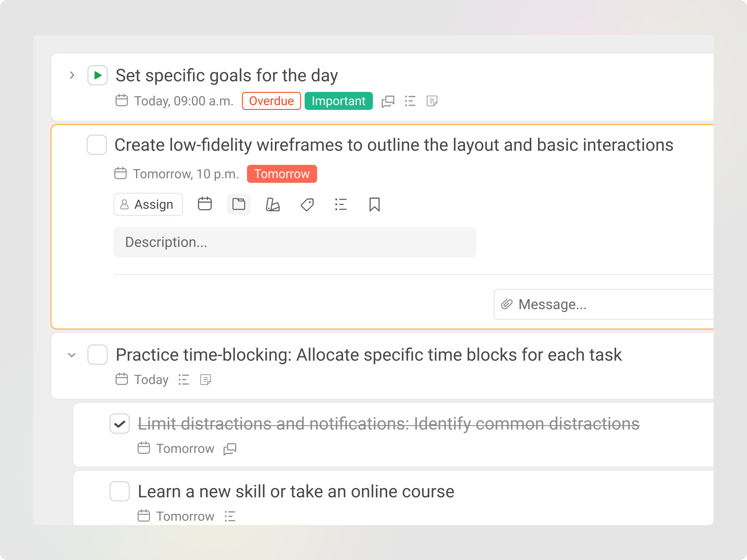Image resolution: width=747 pixels, height=560 pixels.
Task: Uncheck the Limit distractions task
Action: coord(120,424)
